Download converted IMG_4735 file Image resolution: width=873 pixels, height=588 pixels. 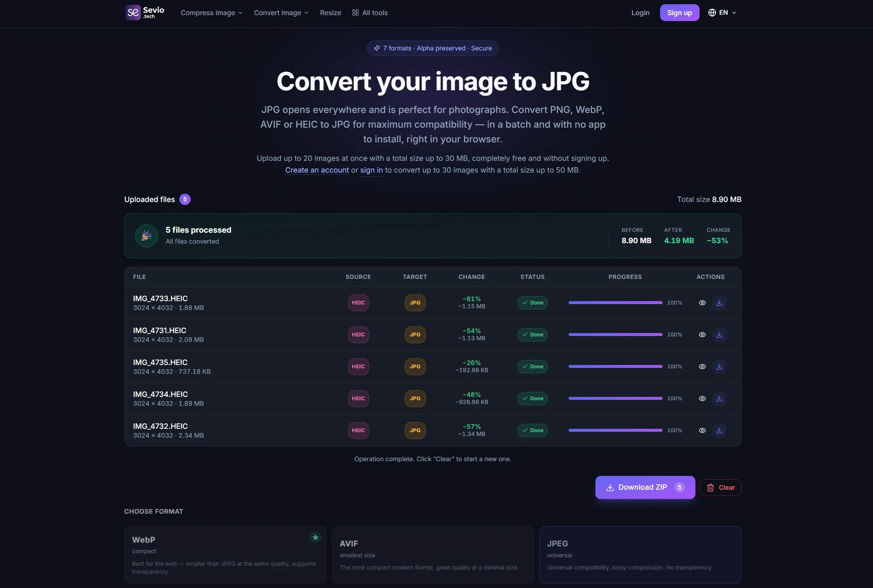click(x=719, y=367)
